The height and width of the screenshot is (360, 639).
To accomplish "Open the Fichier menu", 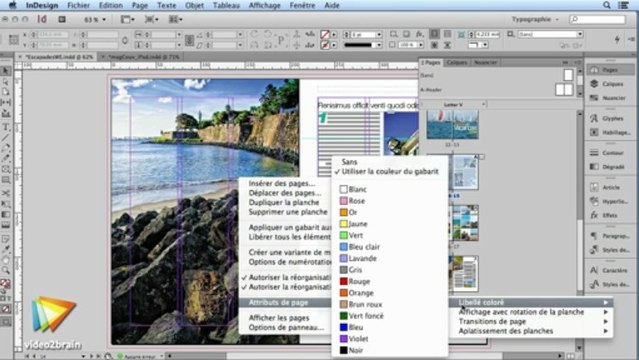I will (78, 5).
